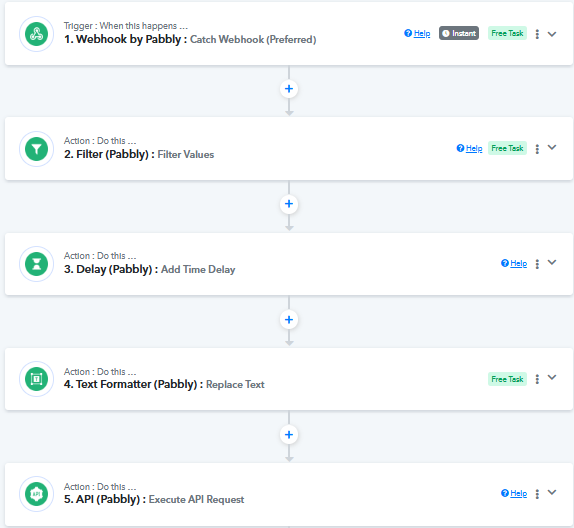Open Help link on Filter step
Viewport: 574px width, 528px height.
click(469, 148)
